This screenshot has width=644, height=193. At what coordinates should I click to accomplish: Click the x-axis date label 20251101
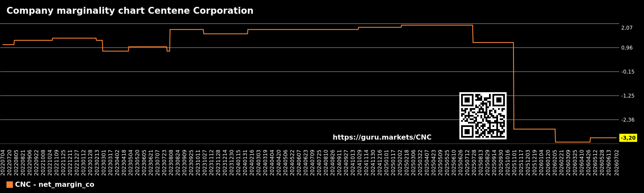[515, 163]
